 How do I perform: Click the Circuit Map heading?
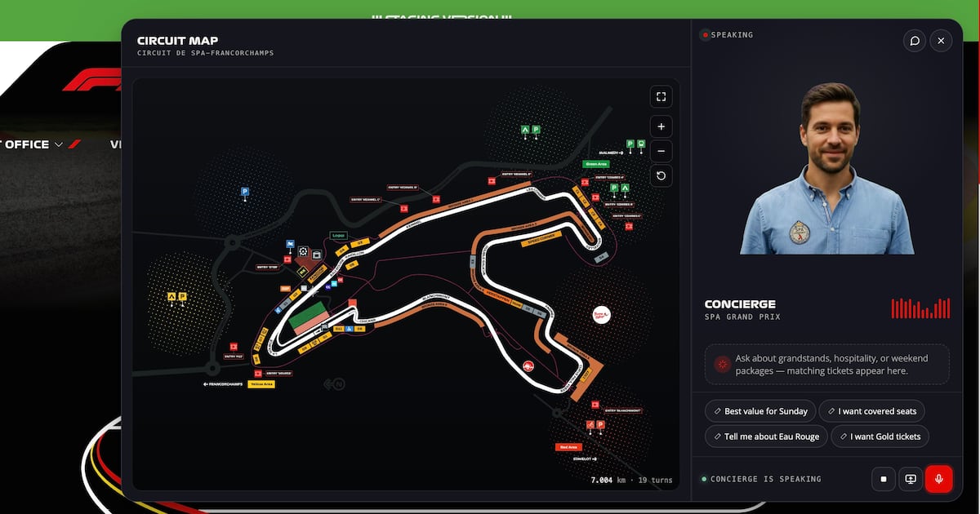click(x=177, y=41)
